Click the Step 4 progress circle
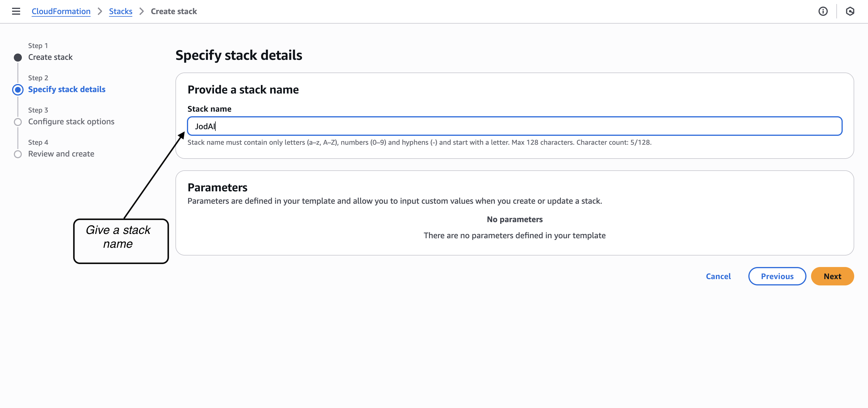Screen dimensions: 868x408 (18, 154)
